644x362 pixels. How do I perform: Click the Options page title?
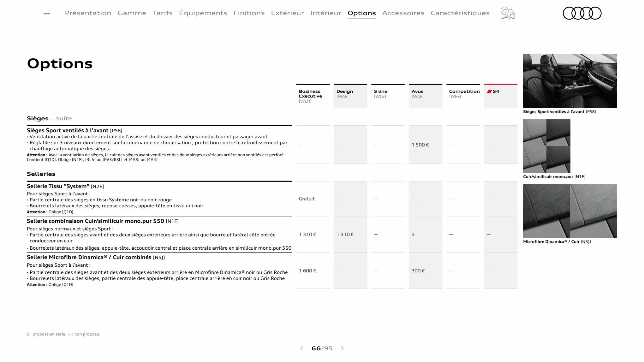pos(60,63)
